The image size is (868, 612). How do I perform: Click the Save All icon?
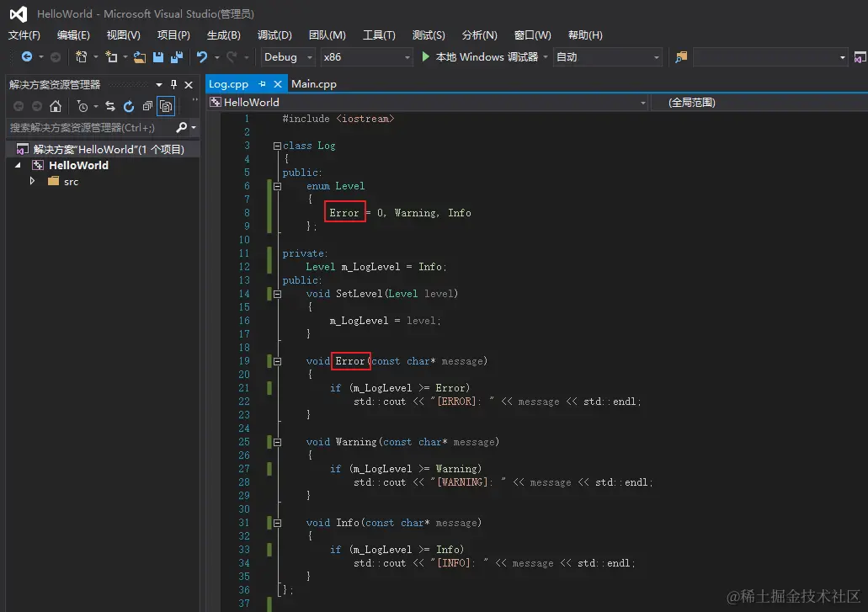177,57
